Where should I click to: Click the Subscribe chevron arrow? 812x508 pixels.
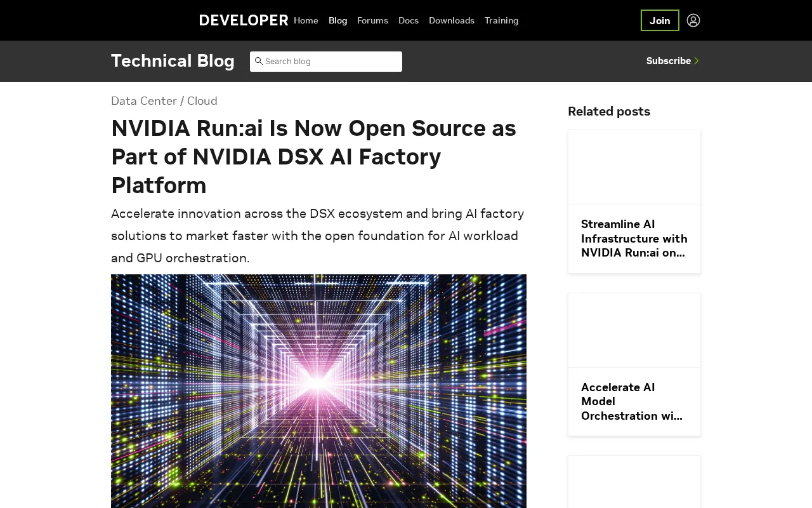pyautogui.click(x=697, y=61)
